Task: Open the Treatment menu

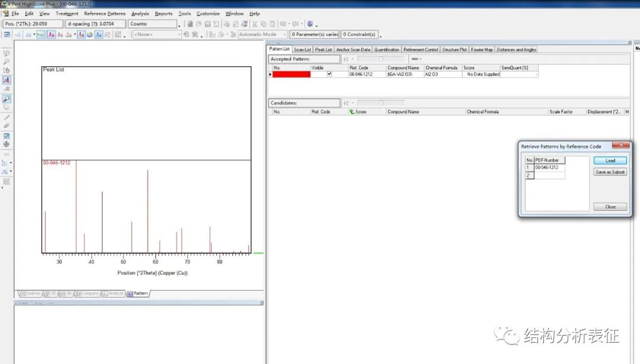Action: click(67, 14)
